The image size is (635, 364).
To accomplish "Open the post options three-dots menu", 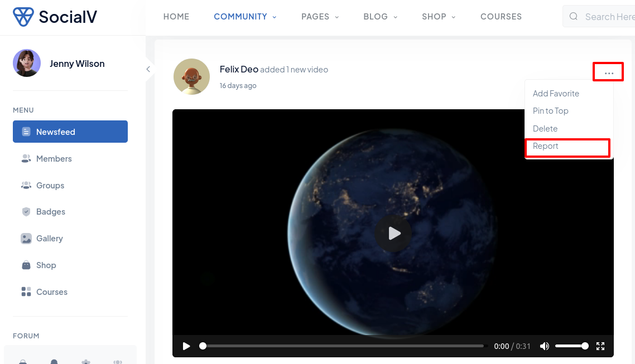I will (x=609, y=72).
